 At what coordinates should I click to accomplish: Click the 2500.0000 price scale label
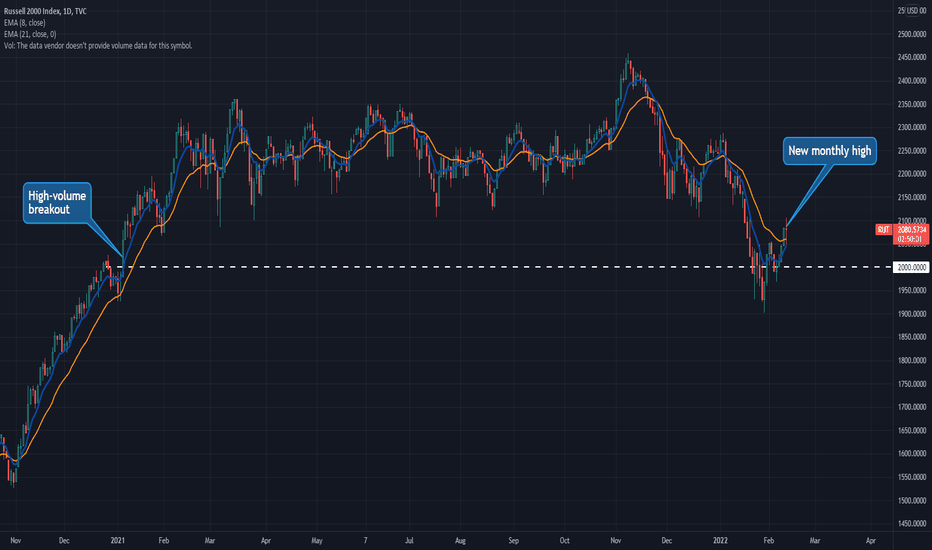912,34
